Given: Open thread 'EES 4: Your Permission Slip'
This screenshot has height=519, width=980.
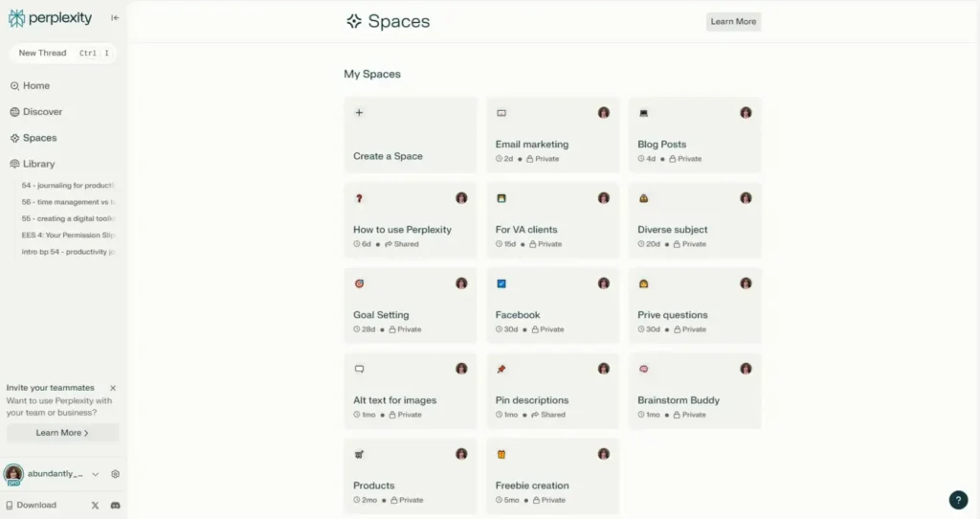Looking at the screenshot, I should coord(68,236).
